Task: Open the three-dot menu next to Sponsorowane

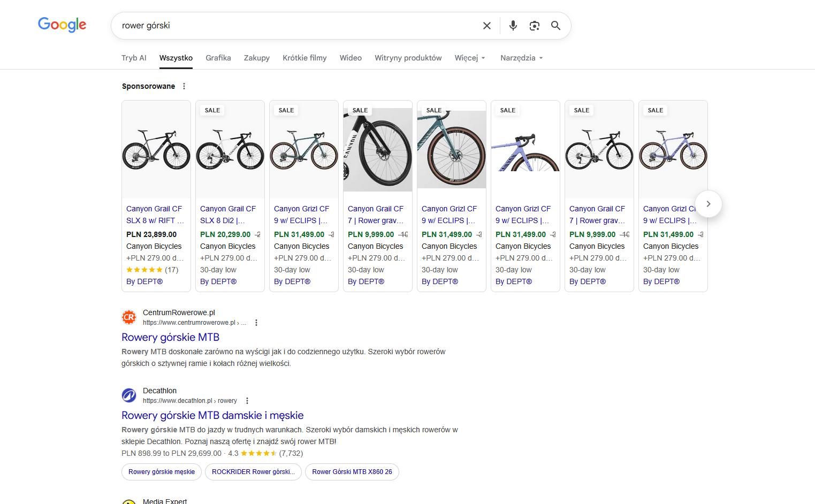Action: [184, 86]
